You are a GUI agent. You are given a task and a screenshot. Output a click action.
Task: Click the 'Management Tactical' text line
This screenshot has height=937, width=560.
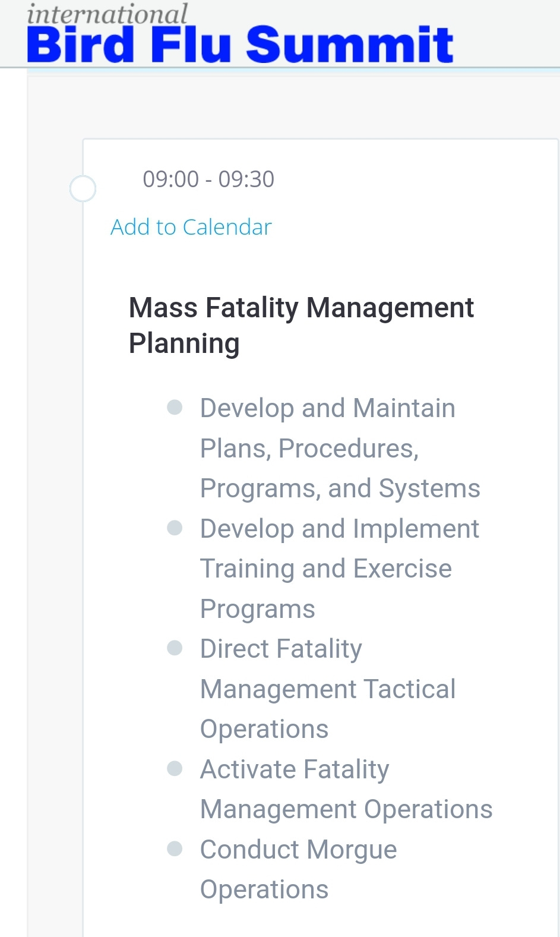[x=327, y=689]
